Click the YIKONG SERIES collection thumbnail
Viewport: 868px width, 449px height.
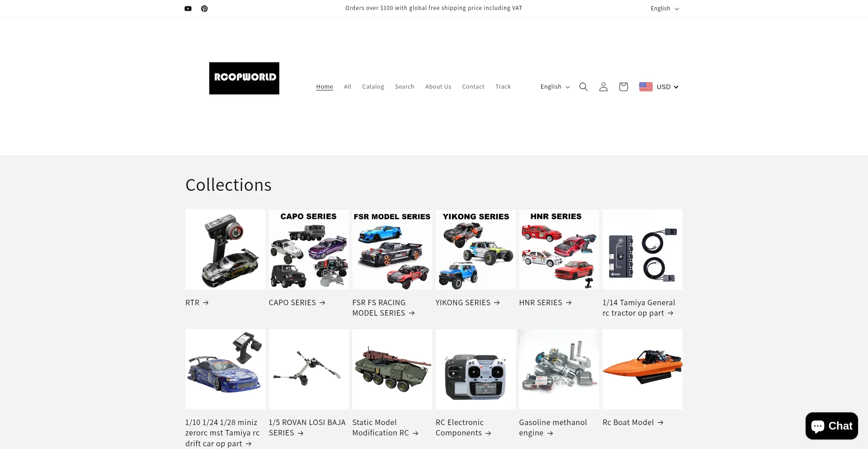coord(476,249)
